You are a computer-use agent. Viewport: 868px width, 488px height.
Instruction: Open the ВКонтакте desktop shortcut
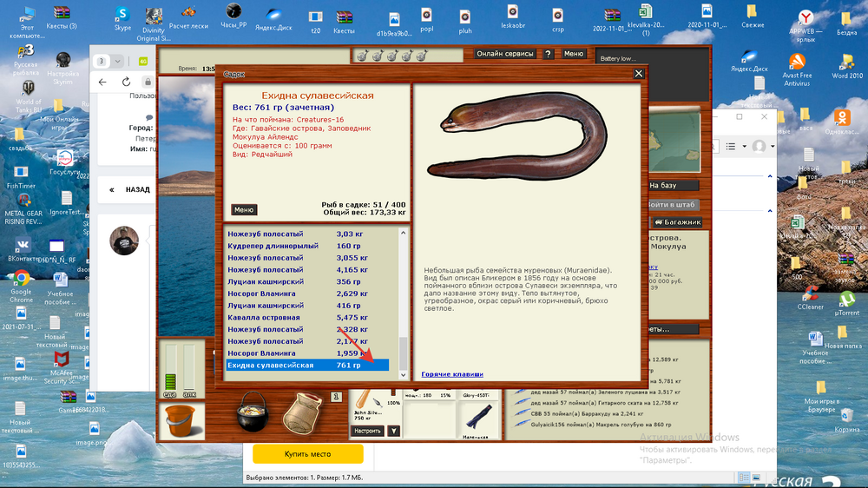[x=23, y=248]
